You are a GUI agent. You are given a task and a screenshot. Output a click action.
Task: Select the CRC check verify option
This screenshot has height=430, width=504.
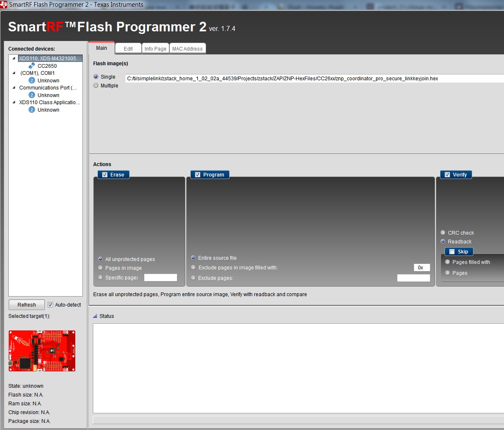point(443,233)
